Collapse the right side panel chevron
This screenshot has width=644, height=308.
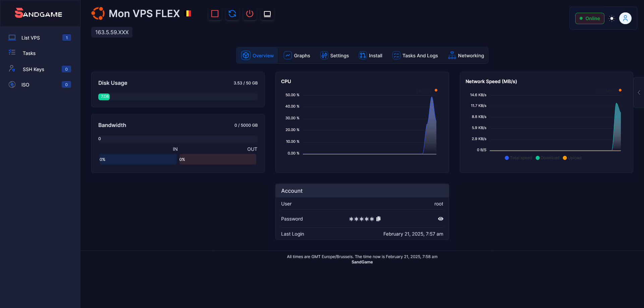click(639, 93)
